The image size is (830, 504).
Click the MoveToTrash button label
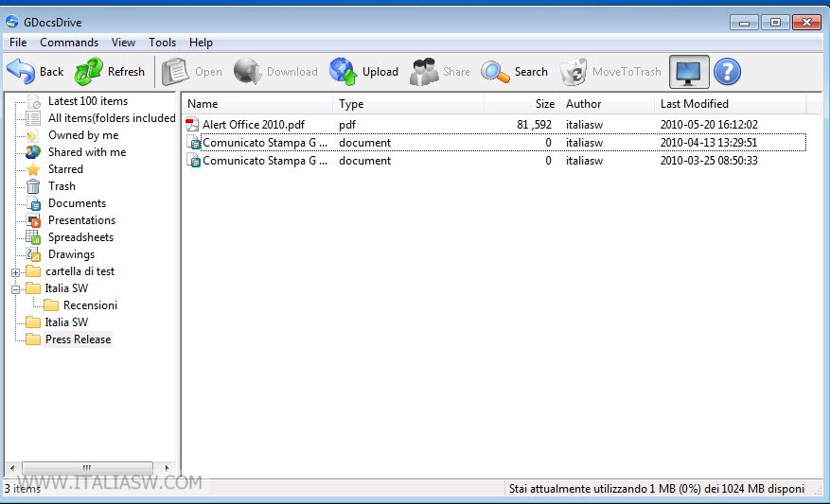click(x=627, y=72)
